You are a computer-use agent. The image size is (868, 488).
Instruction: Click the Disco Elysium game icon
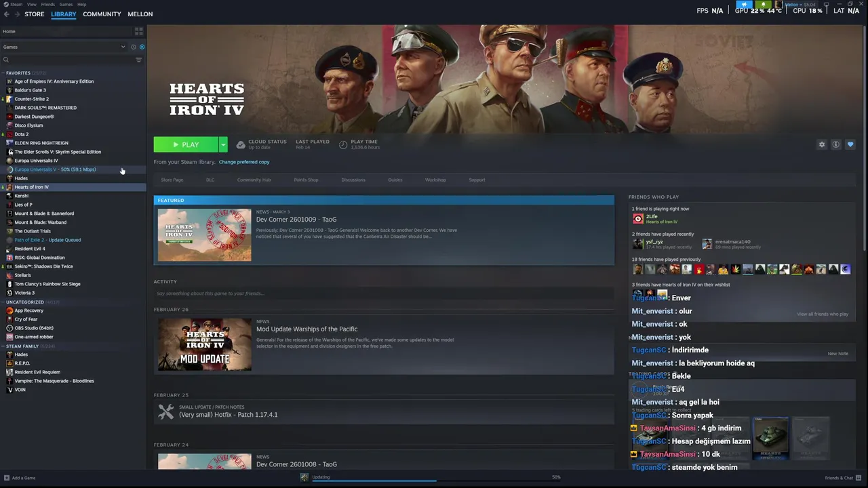pyautogui.click(x=9, y=125)
